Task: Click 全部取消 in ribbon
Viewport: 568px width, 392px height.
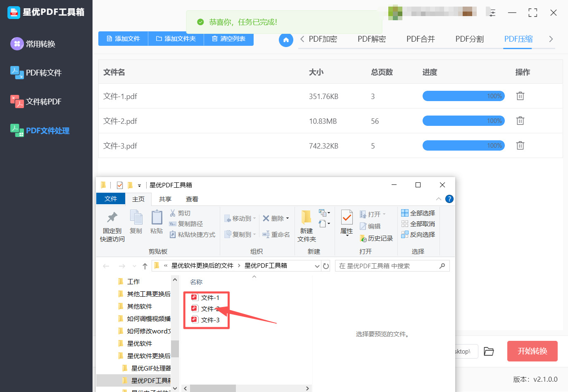Action: click(418, 224)
